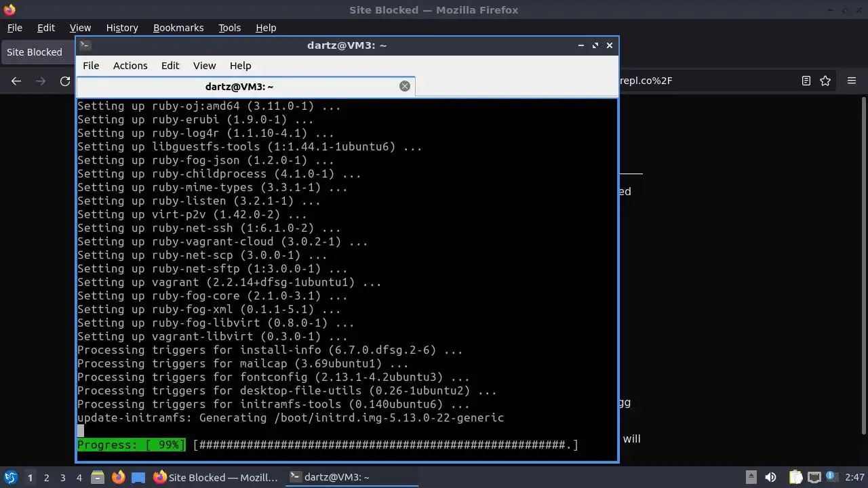Launch the file manager from the taskbar
Image resolution: width=868 pixels, height=488 pixels.
pyautogui.click(x=97, y=477)
